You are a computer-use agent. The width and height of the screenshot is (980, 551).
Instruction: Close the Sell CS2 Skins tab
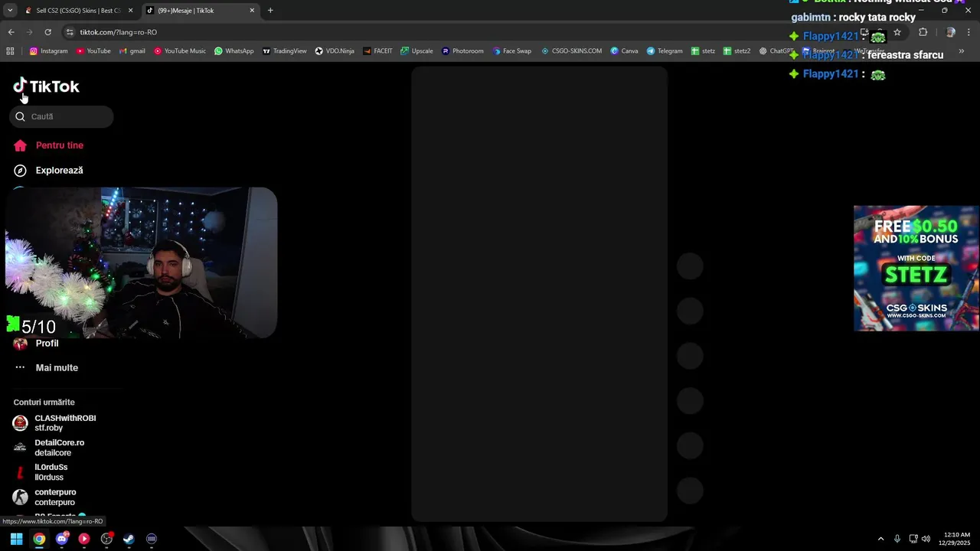[130, 11]
